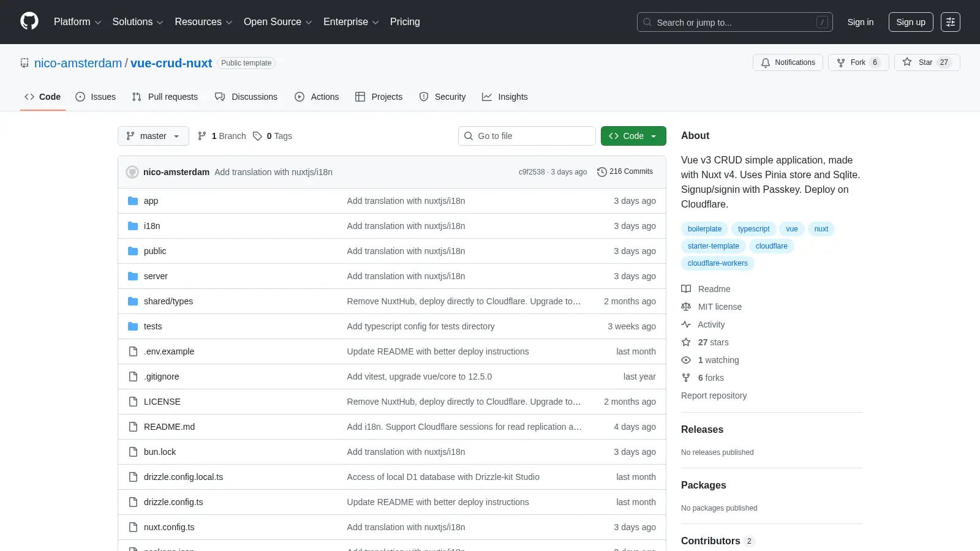Star the repository with Star button
This screenshot has height=551, width=980.
[x=927, y=62]
